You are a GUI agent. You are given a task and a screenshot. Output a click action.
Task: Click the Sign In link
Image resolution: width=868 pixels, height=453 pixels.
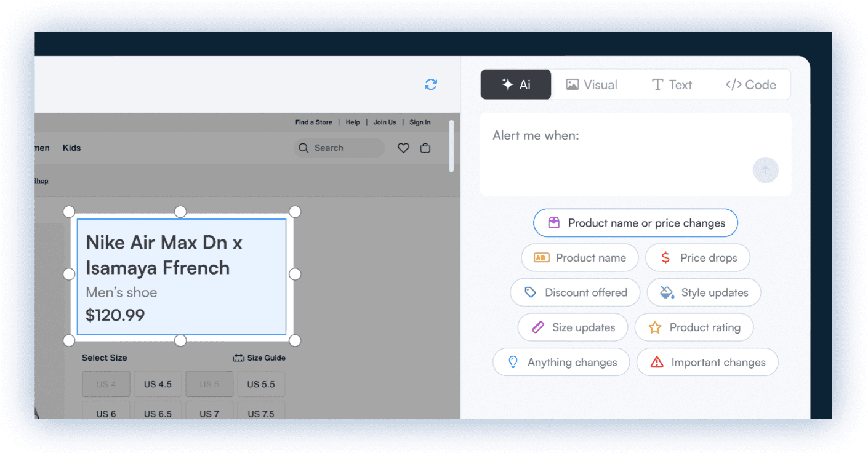pyautogui.click(x=420, y=122)
